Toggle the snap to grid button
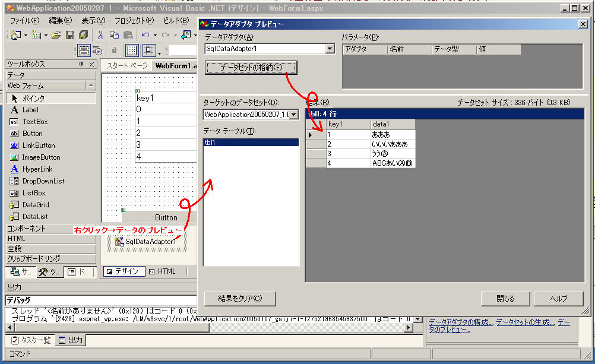The image size is (595, 364). pos(148,50)
